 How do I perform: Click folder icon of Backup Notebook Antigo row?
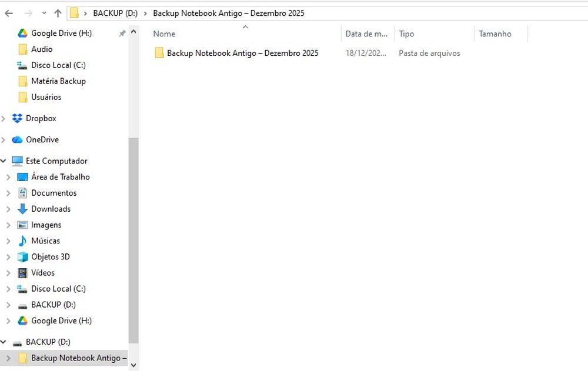(159, 53)
